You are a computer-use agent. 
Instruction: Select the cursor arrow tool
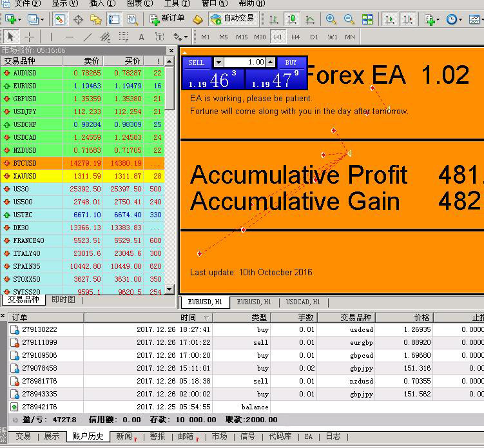coord(11,37)
